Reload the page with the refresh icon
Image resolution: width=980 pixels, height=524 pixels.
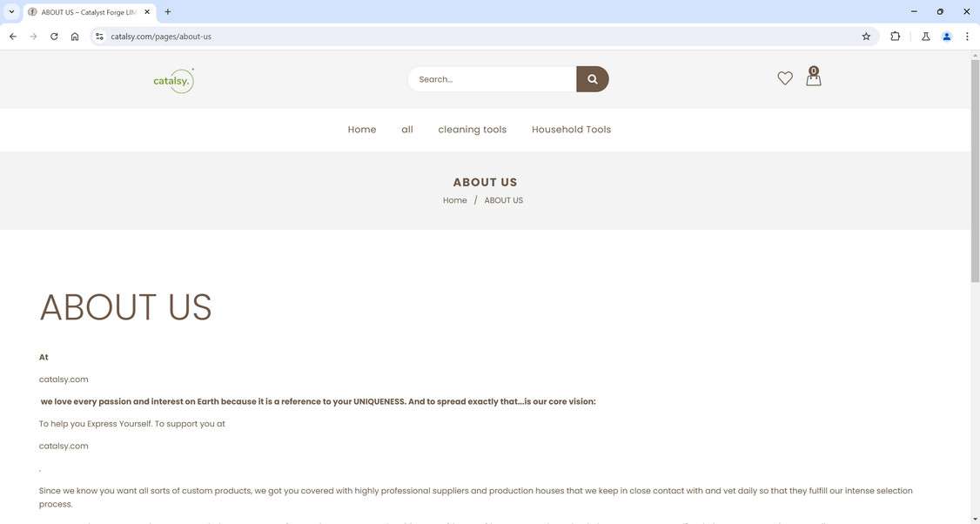click(x=53, y=36)
